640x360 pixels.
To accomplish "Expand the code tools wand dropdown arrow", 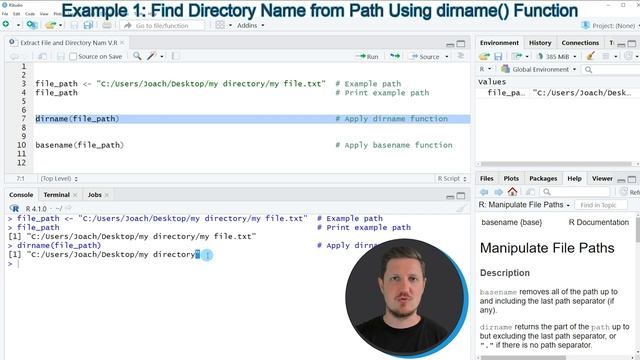I will click(x=162, y=56).
